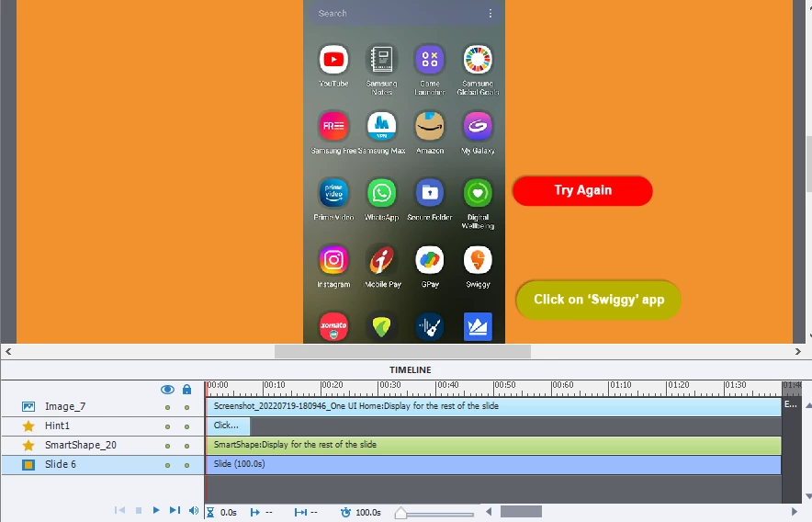The width and height of the screenshot is (812, 522).
Task: Hide the Hint1 layer
Action: (167, 426)
